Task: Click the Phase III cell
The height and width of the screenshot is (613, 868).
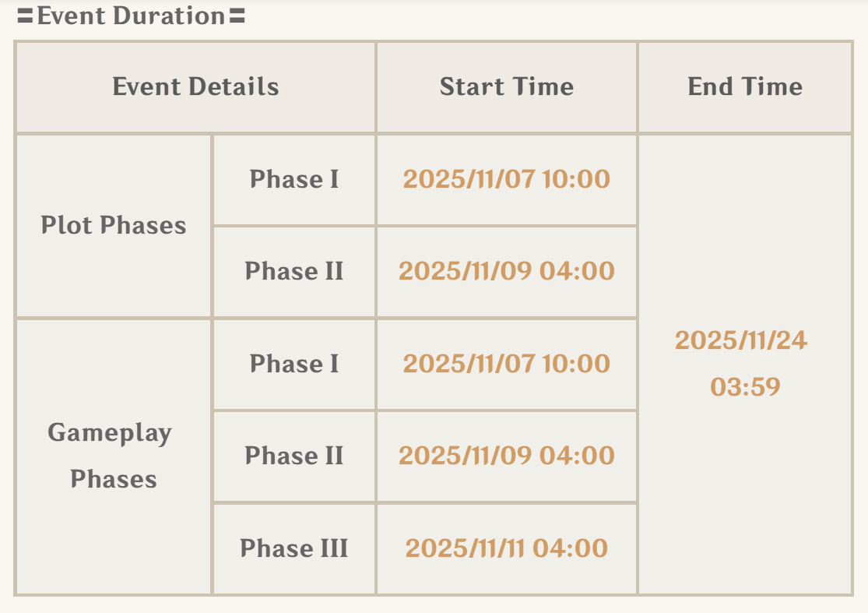Action: [x=294, y=548]
